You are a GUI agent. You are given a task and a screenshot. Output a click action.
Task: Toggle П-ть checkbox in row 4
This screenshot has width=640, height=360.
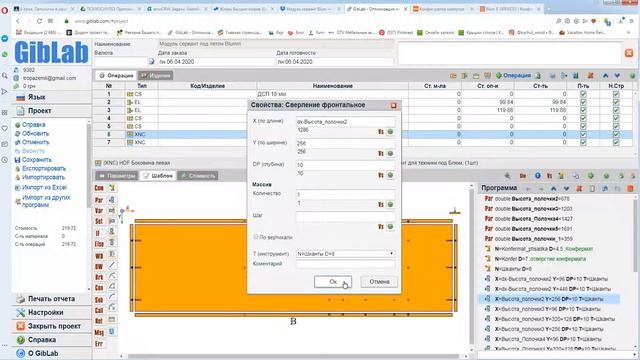tap(583, 118)
